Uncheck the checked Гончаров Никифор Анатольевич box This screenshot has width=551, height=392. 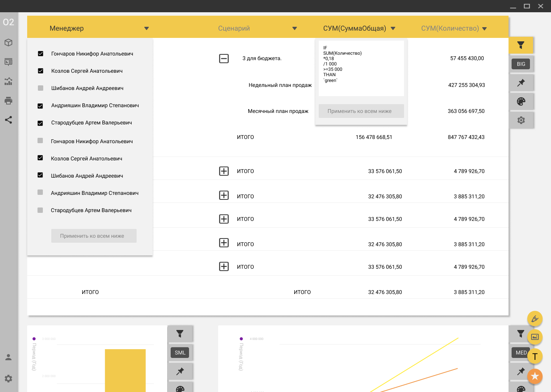point(41,54)
